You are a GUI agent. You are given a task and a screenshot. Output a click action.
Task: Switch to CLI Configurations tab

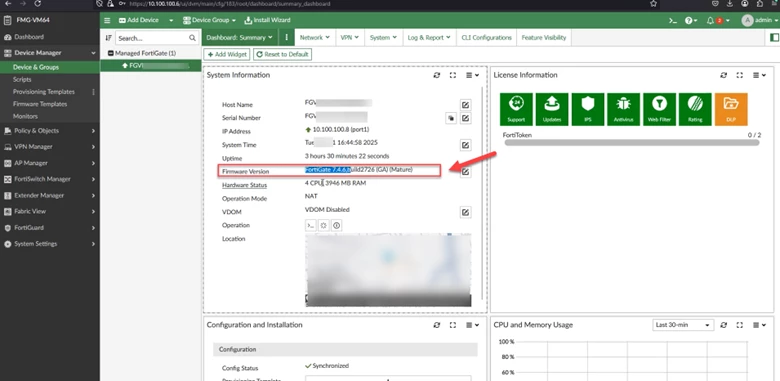486,37
